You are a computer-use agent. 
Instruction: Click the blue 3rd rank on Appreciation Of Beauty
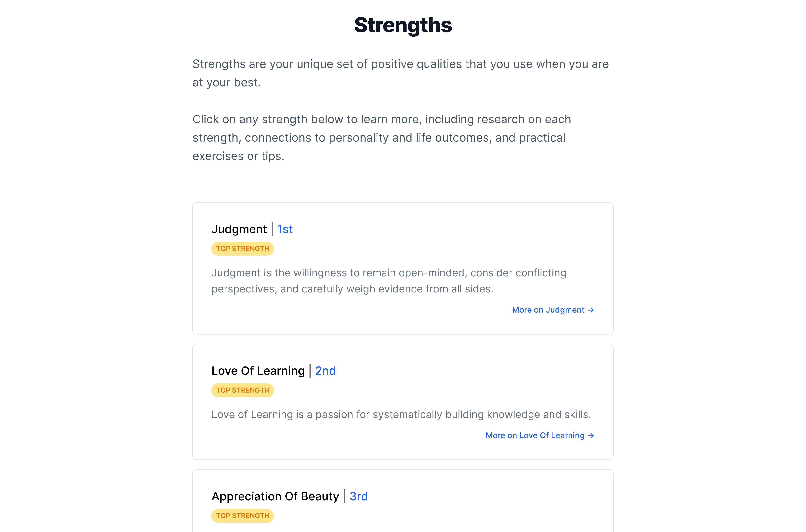(x=358, y=496)
